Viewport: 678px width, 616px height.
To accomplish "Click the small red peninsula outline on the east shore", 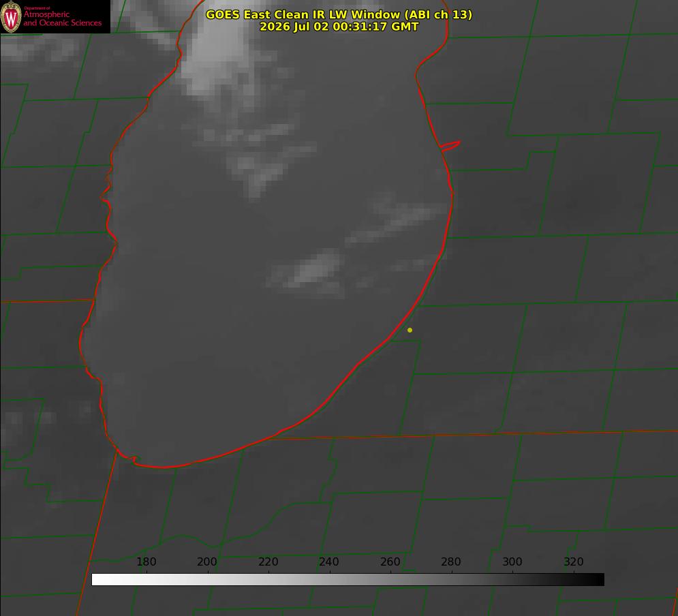I will click(450, 145).
